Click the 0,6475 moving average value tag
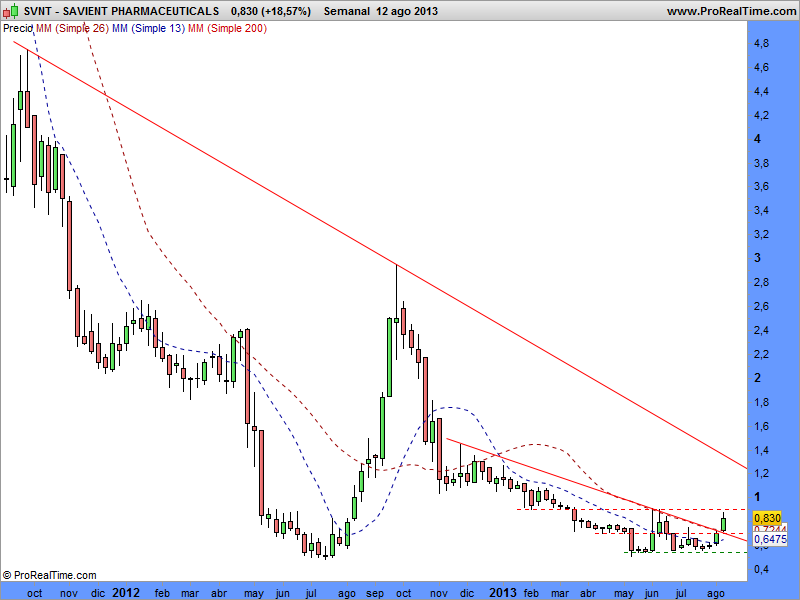This screenshot has height=600, width=800. tap(770, 539)
